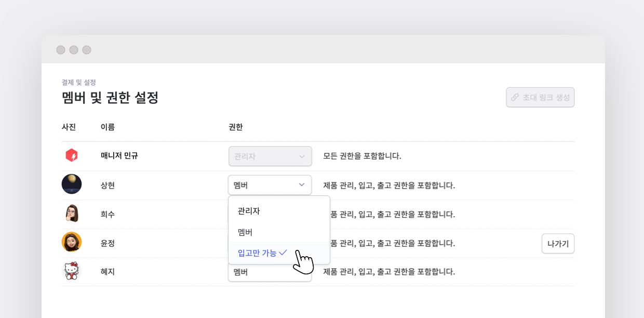Image resolution: width=644 pixels, height=318 pixels.
Task: Click the 결제 및 설정 breadcrumb text
Action: click(78, 82)
